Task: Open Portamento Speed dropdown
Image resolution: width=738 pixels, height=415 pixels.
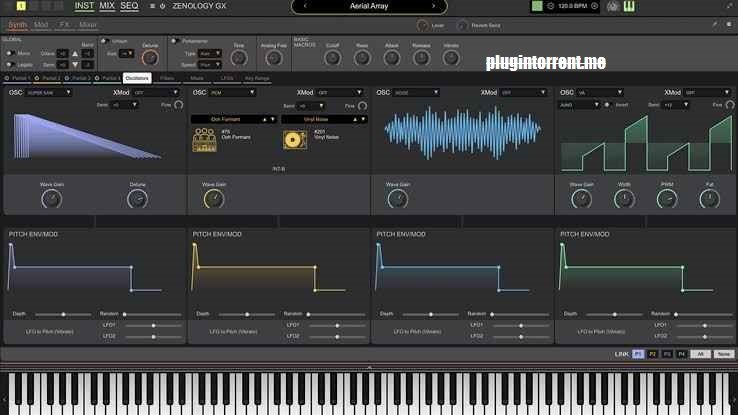Action: pos(209,64)
